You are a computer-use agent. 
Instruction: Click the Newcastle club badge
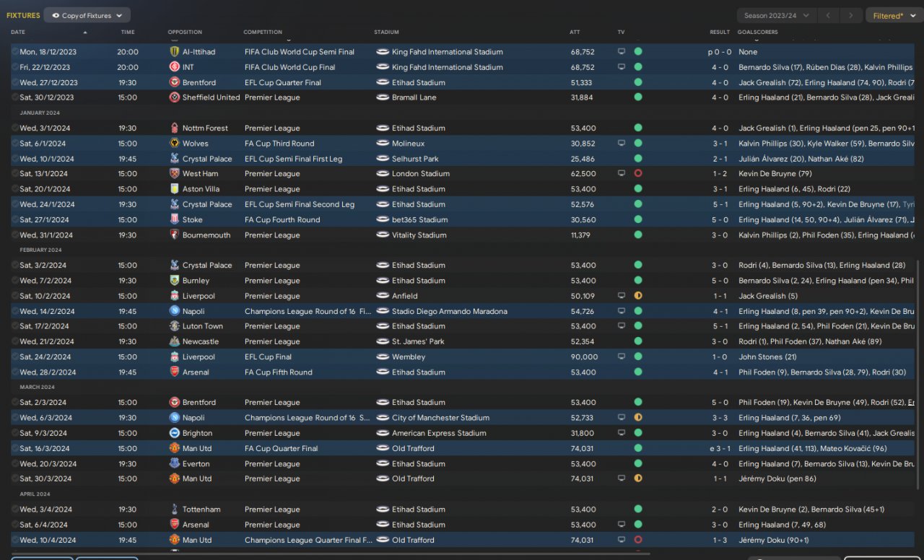(x=174, y=342)
